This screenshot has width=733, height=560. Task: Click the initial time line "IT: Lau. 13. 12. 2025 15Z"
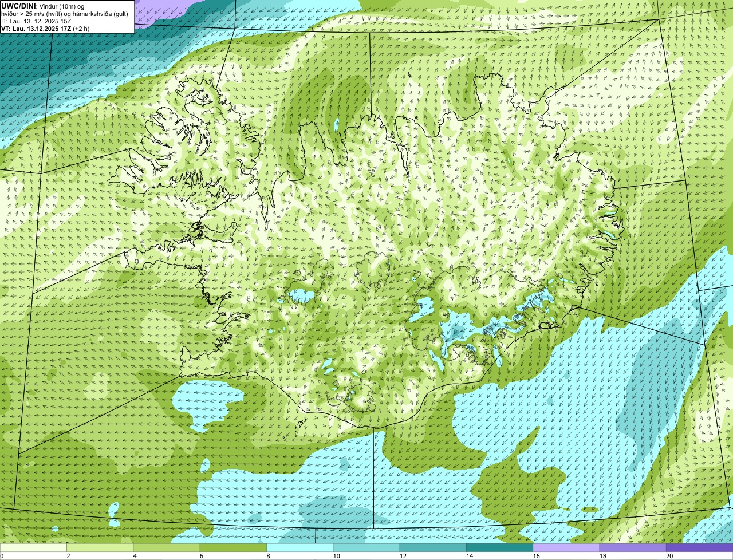[37, 21]
